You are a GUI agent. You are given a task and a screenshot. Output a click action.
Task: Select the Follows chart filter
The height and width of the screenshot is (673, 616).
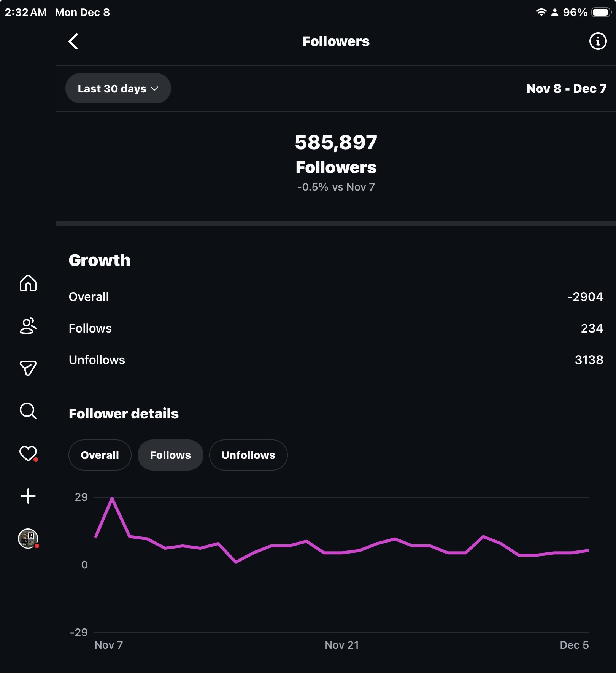pos(170,455)
